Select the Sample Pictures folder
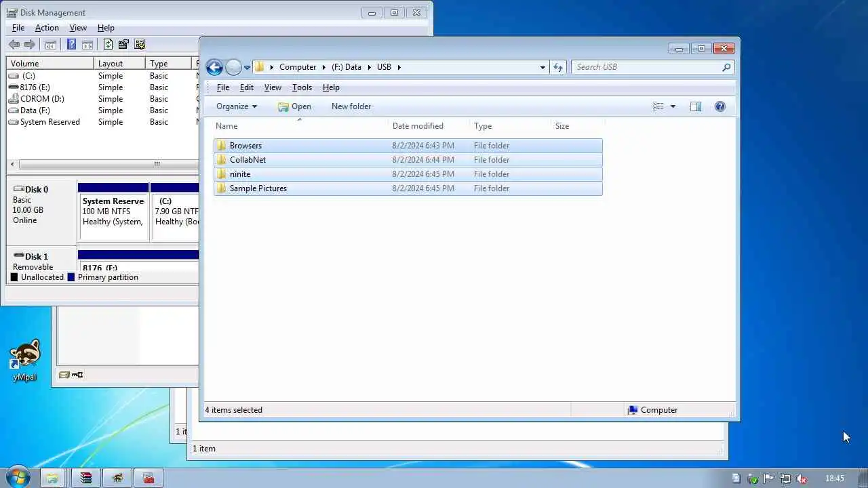This screenshot has width=868, height=488. tap(408, 188)
